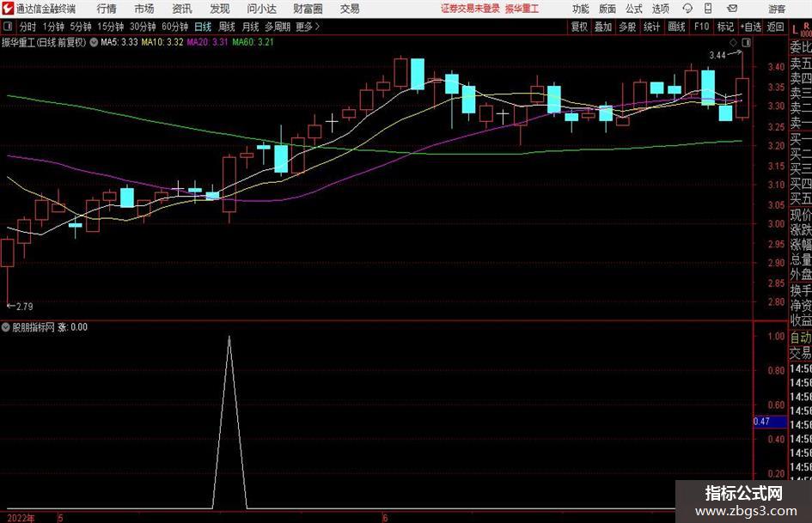Click the MA60: 3.21 label

point(253,42)
